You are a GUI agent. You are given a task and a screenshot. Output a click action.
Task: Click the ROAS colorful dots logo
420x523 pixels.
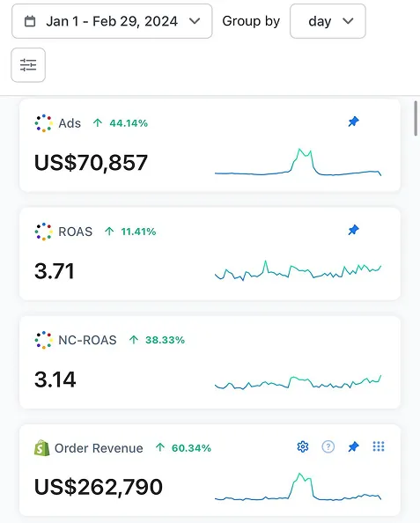tap(44, 232)
